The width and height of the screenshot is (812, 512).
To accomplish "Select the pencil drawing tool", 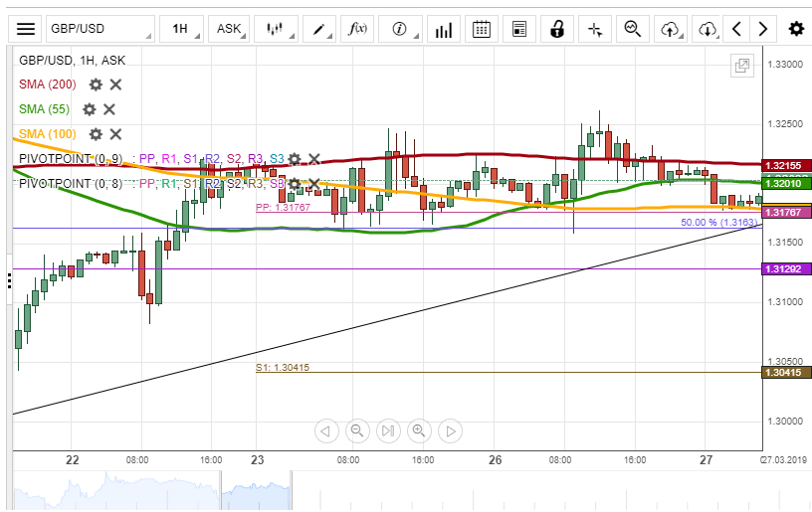I will click(x=323, y=29).
